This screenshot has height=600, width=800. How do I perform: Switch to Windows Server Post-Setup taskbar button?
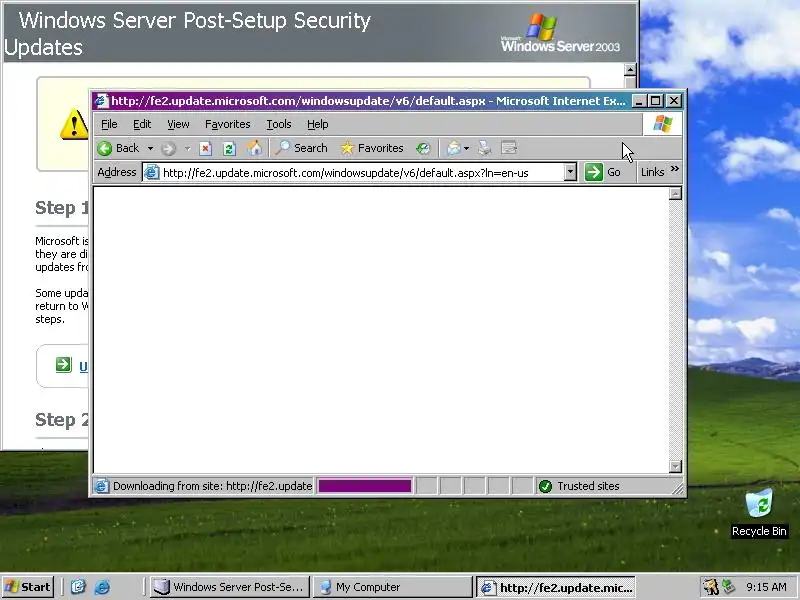pos(230,587)
